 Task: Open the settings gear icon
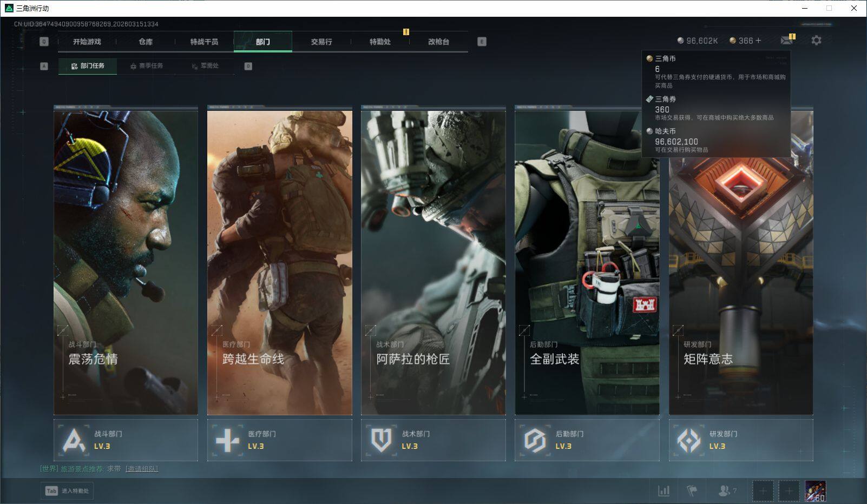pyautogui.click(x=816, y=41)
